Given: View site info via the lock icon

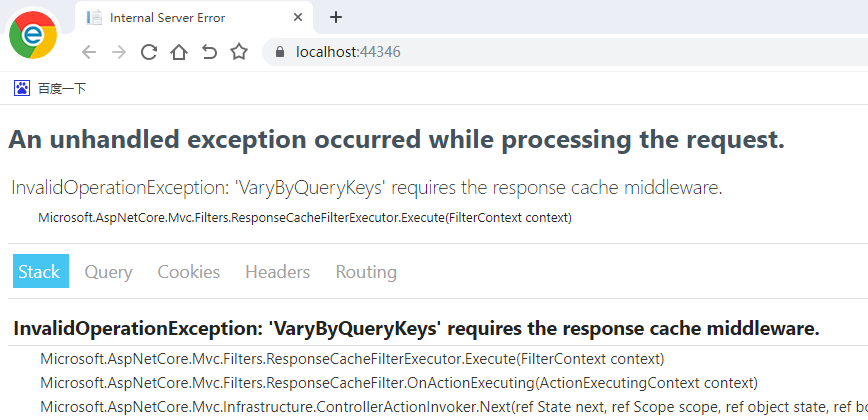Looking at the screenshot, I should click(280, 52).
